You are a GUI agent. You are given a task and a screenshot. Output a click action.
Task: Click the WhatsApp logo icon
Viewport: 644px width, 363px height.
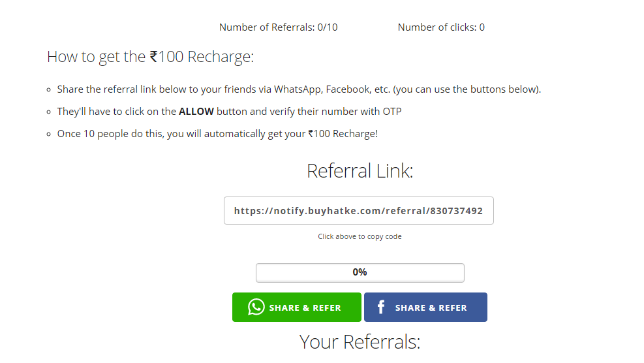256,307
